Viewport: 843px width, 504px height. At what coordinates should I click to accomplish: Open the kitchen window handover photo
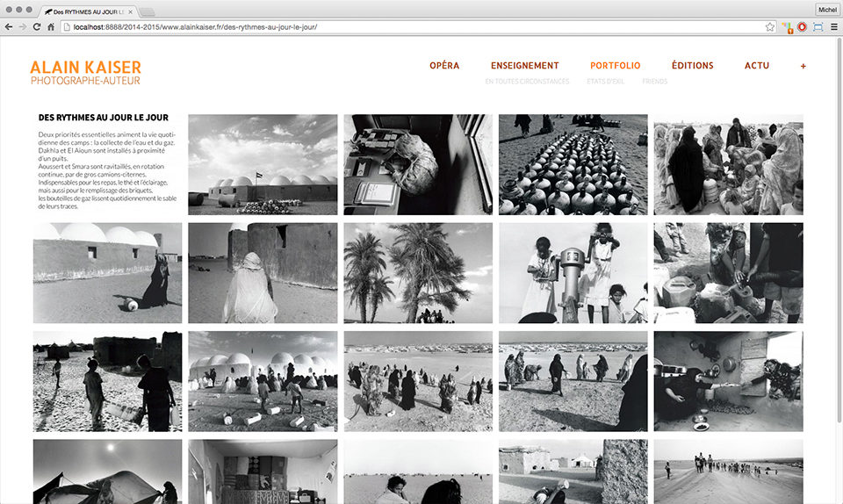pyautogui.click(x=729, y=381)
